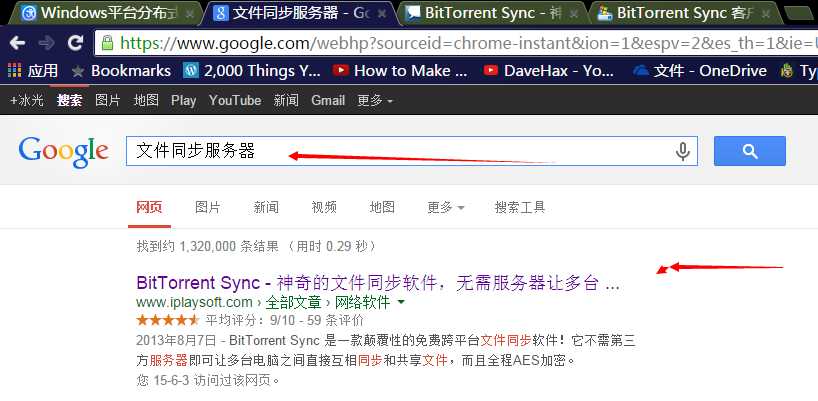Switch to the BitTorrent Sync - 神 tab
Viewport: 818px width, 401px height.
(x=491, y=13)
